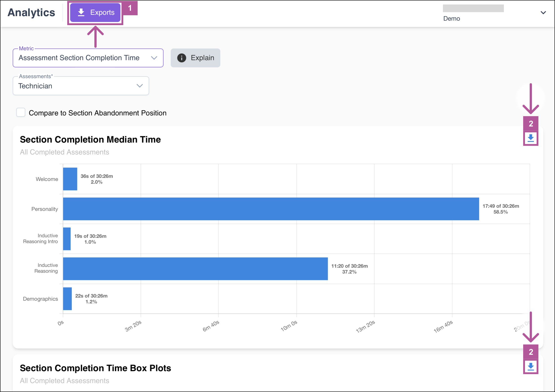Click the '16m 40s' axis tick label
The height and width of the screenshot is (392, 555).
pos(443,327)
